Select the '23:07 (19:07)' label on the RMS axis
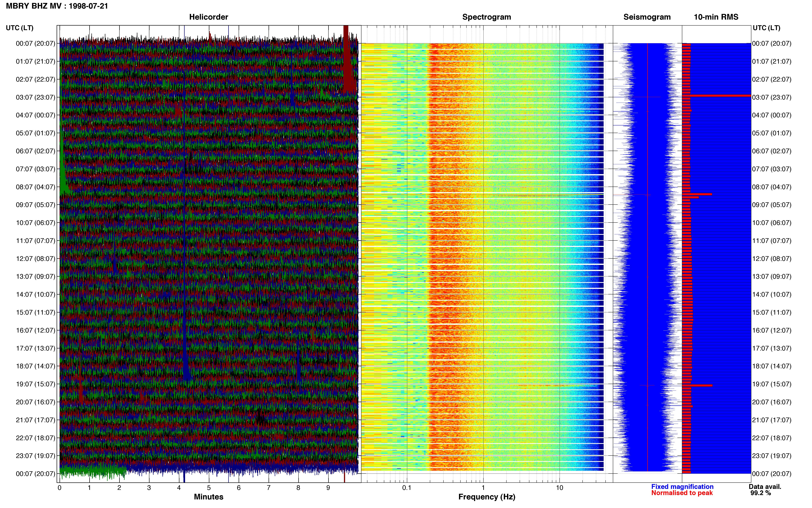 click(772, 456)
